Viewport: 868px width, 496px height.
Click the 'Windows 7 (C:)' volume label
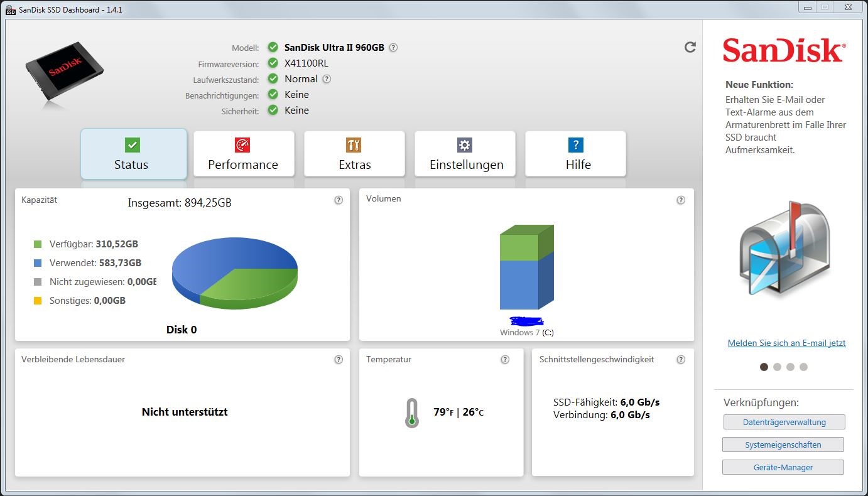point(527,333)
